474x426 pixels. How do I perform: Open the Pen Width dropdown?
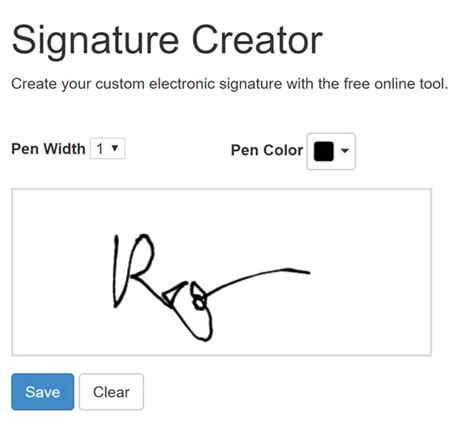point(108,148)
